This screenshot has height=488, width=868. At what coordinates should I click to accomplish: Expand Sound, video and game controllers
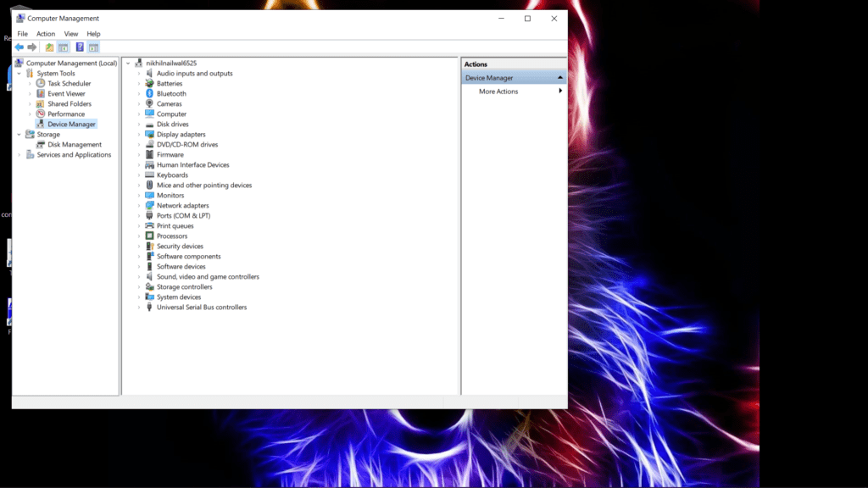click(x=139, y=277)
